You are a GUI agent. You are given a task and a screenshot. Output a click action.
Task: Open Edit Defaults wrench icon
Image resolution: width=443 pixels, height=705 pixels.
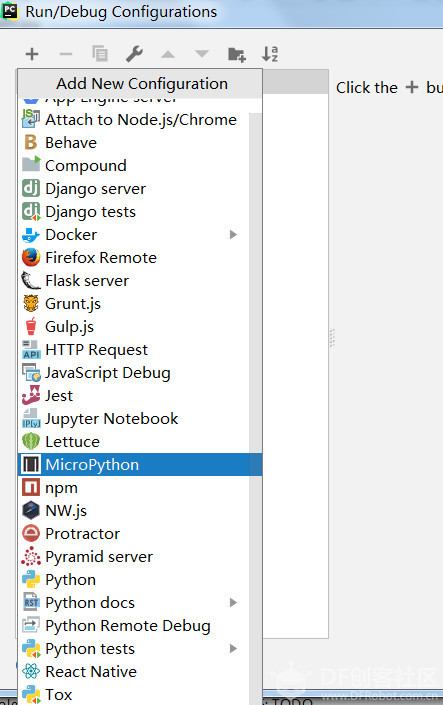pos(134,54)
